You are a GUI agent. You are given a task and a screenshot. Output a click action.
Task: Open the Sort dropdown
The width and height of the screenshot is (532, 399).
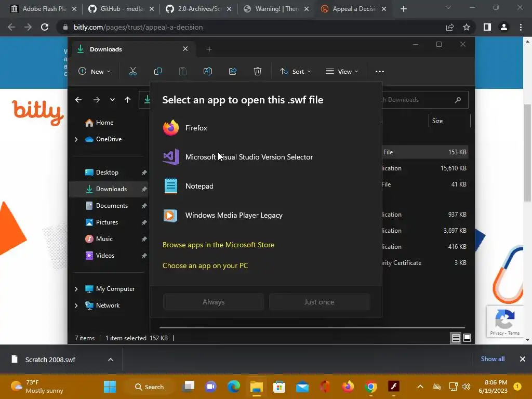point(295,71)
